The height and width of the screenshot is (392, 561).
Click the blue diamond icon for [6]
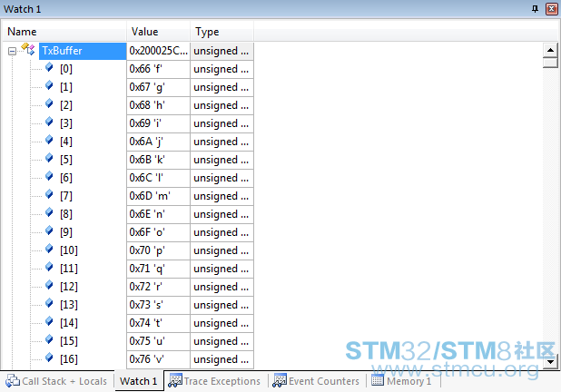coord(49,176)
